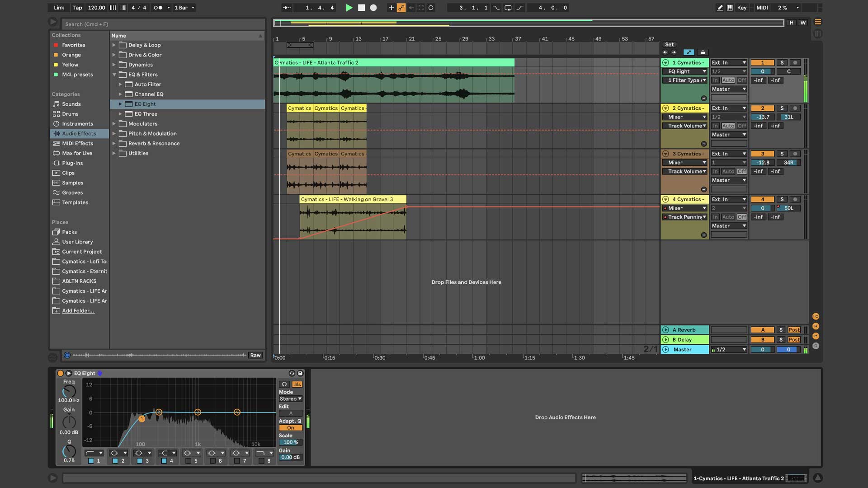Go to next locator arrow
This screenshot has height=488, width=868.
click(x=674, y=52)
